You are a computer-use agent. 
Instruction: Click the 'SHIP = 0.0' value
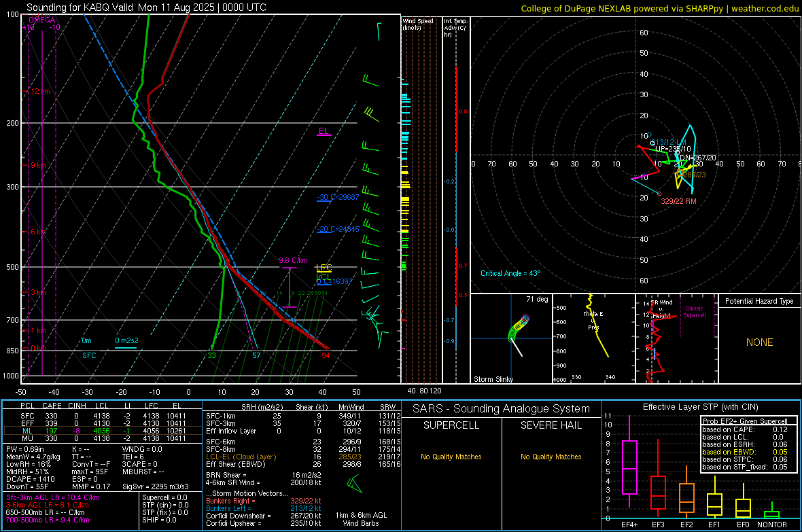pos(159,520)
